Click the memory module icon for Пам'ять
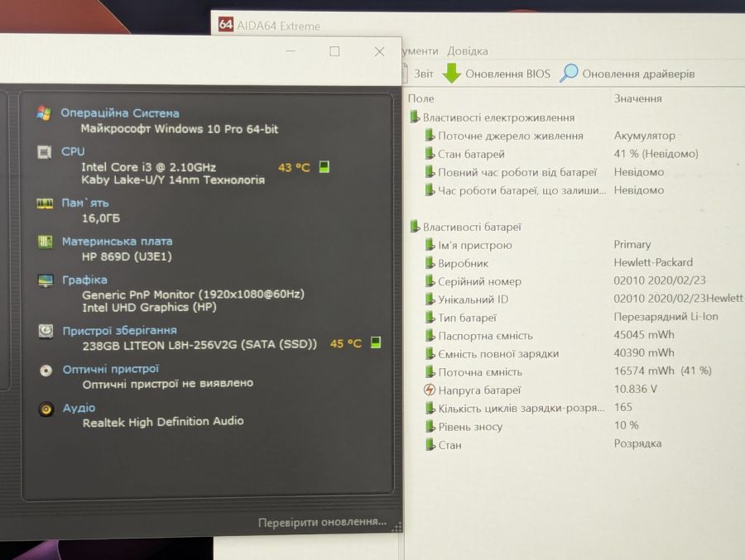Image resolution: width=745 pixels, height=560 pixels. (45, 203)
